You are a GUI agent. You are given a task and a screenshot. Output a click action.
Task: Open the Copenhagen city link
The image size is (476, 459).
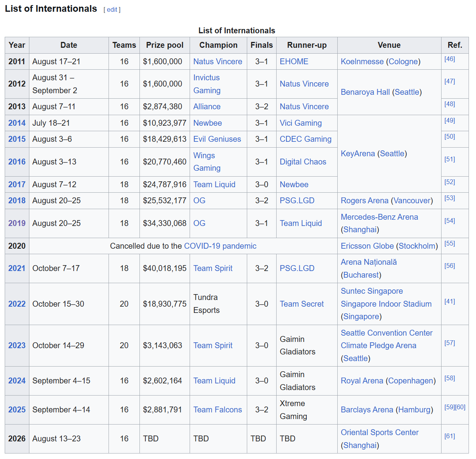pyautogui.click(x=411, y=381)
